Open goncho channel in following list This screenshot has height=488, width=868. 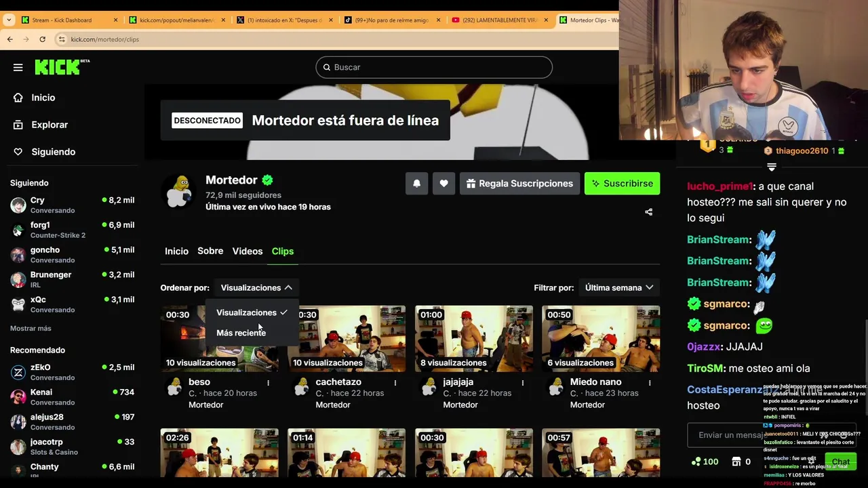(x=72, y=255)
